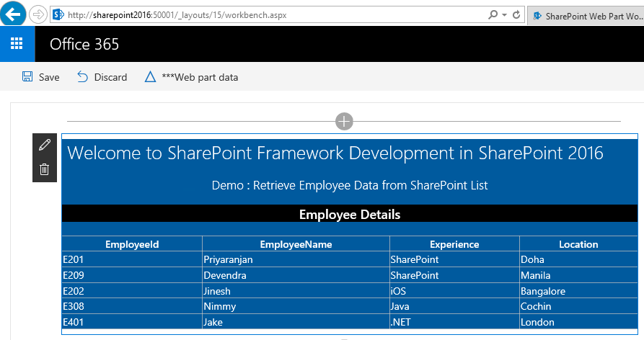Click the EmployeeId column header
This screenshot has width=644, height=340.
(x=132, y=244)
